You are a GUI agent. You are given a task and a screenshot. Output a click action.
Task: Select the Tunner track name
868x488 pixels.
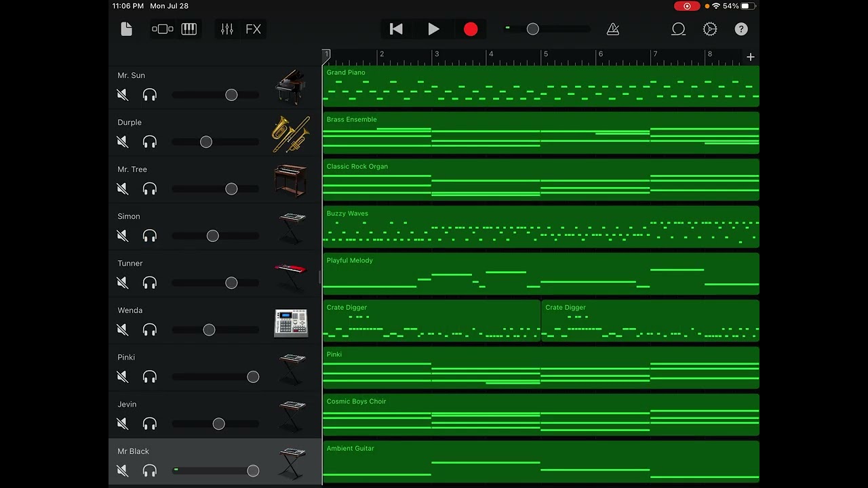130,263
